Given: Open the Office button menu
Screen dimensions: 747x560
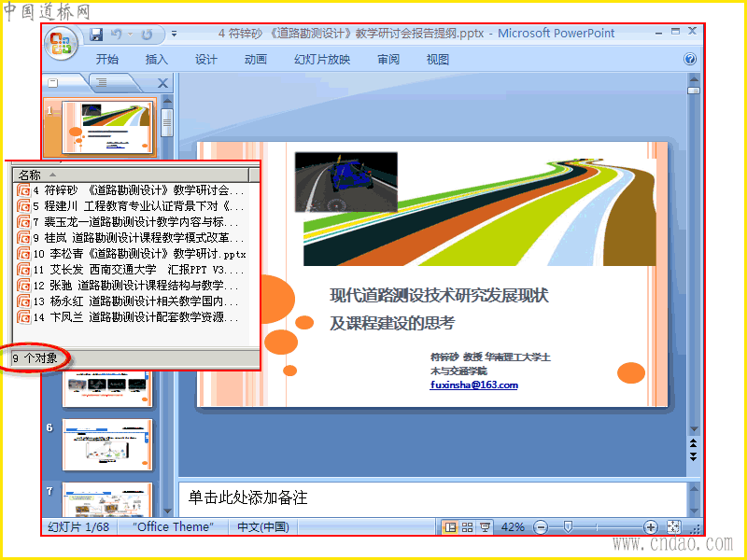Looking at the screenshot, I should 61,44.
